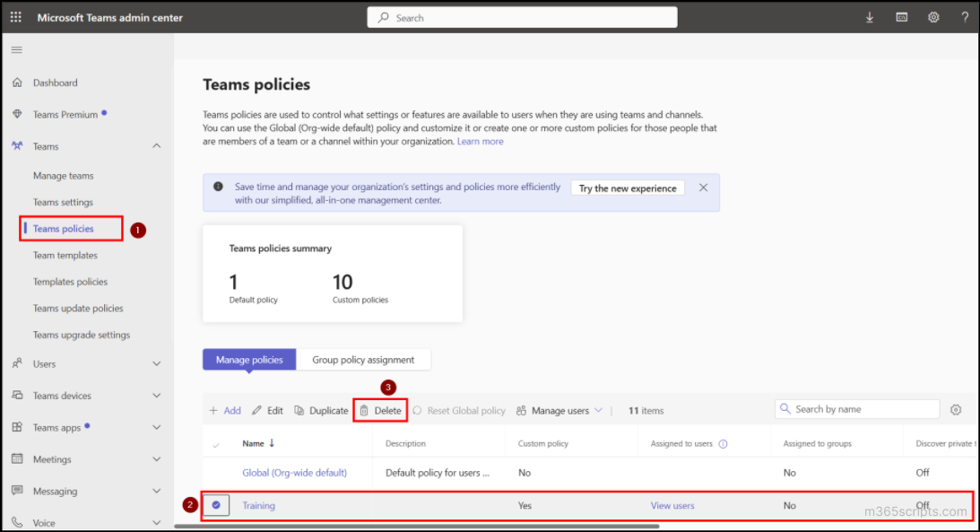
Task: Open Manage teams page
Action: (63, 176)
